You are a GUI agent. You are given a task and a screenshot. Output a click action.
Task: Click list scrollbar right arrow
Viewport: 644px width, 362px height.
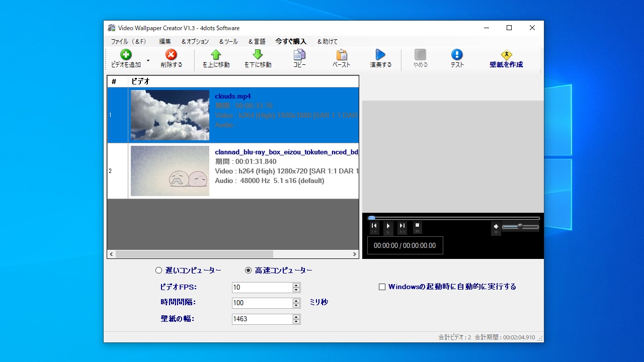[355, 254]
